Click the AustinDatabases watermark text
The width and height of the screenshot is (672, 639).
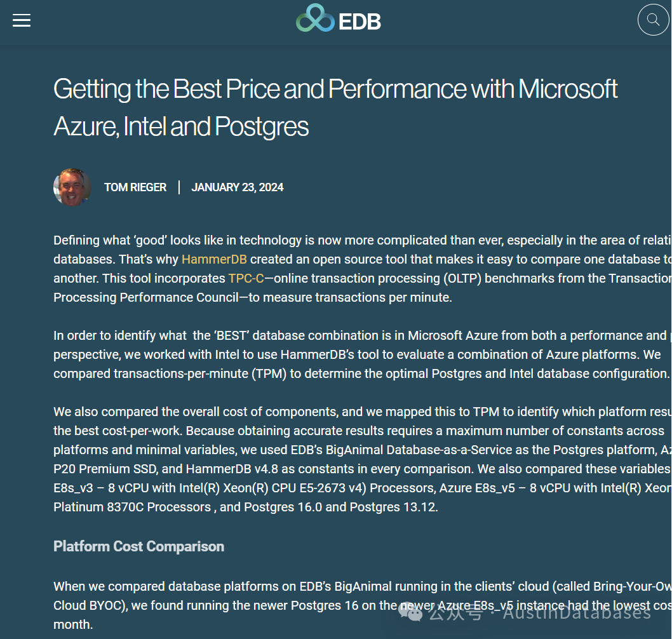point(577,612)
